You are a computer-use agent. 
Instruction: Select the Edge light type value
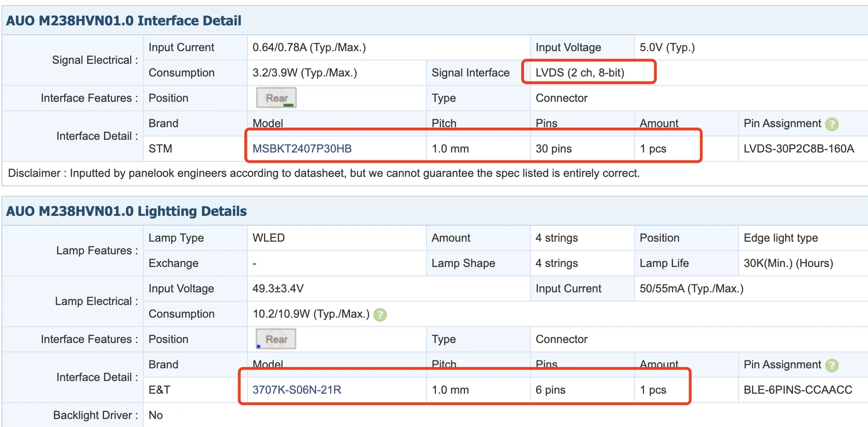coord(781,238)
